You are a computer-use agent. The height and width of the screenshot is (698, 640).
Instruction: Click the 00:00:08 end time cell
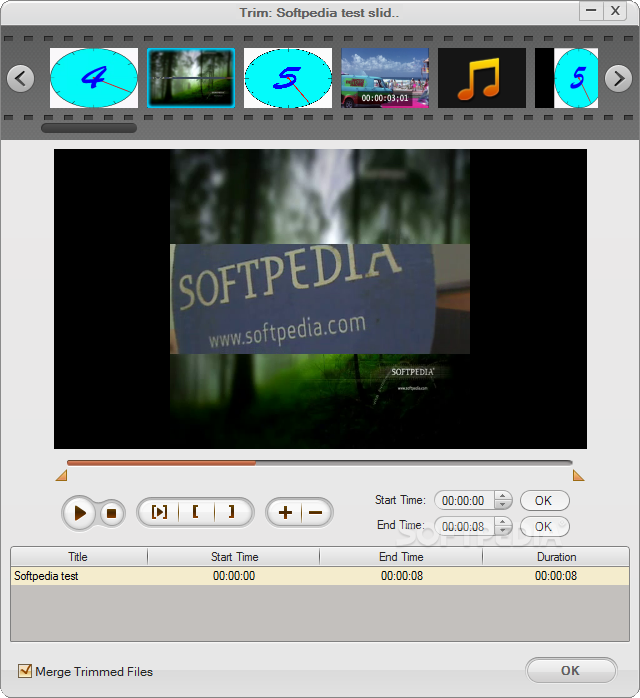click(401, 576)
